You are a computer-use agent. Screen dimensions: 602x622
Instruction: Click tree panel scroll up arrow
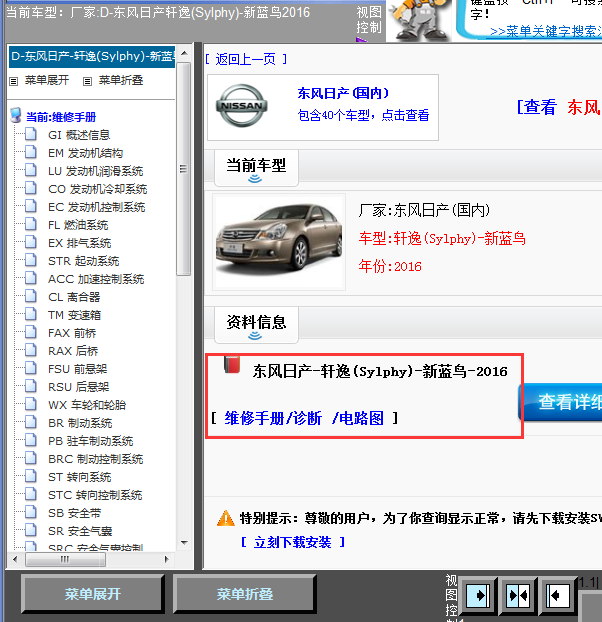[x=184, y=53]
